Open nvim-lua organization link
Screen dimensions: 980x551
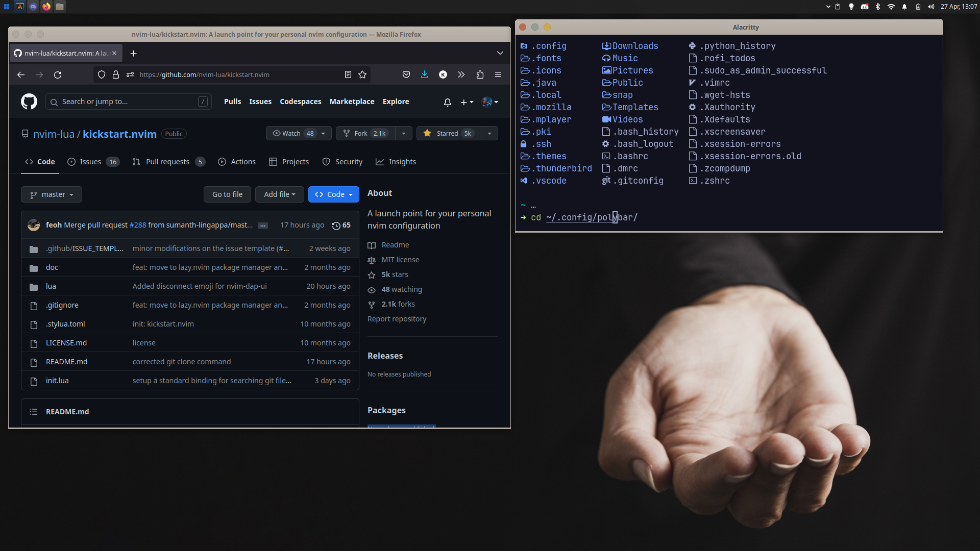click(54, 134)
